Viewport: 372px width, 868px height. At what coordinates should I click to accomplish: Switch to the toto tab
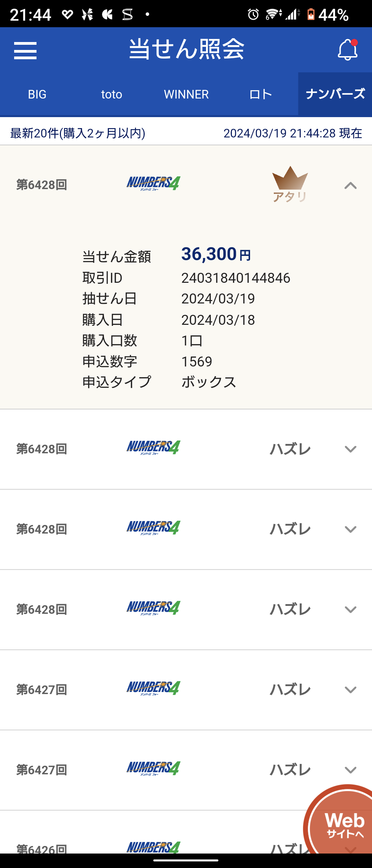pyautogui.click(x=112, y=94)
